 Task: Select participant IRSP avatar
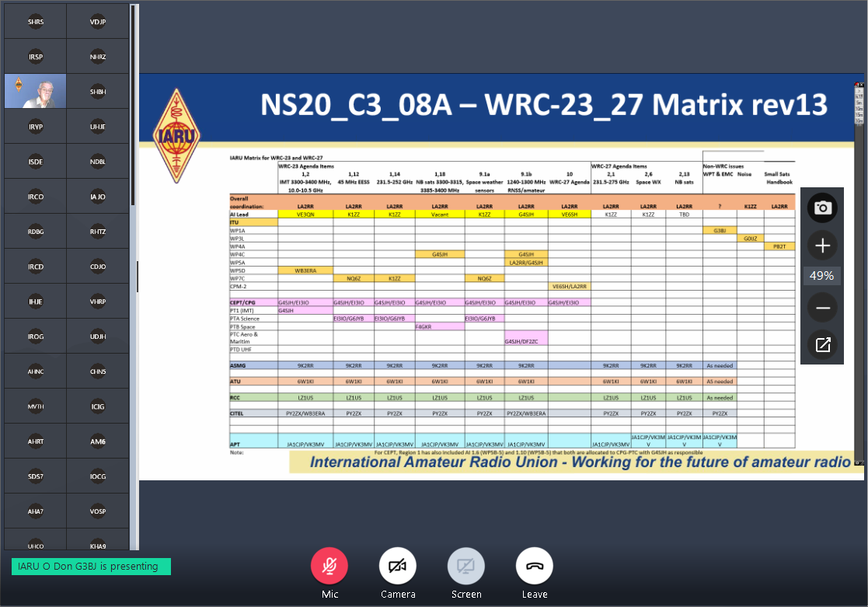[36, 57]
